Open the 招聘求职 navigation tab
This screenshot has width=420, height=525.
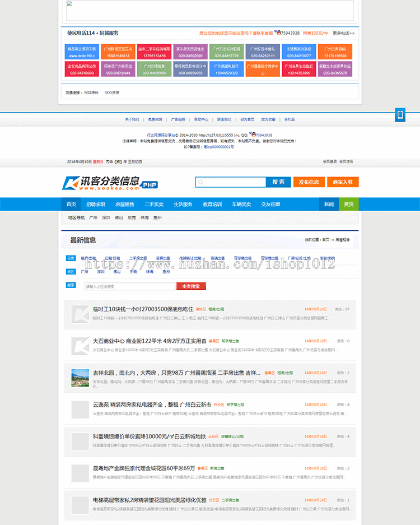96,205
